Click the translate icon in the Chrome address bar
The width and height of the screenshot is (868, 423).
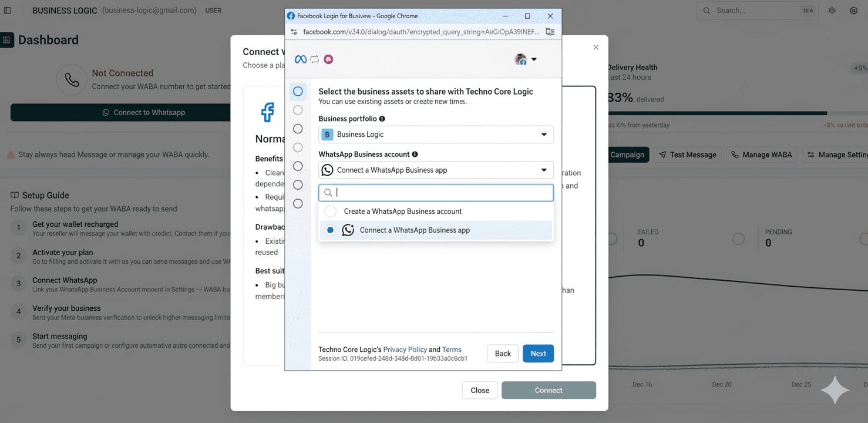[550, 32]
